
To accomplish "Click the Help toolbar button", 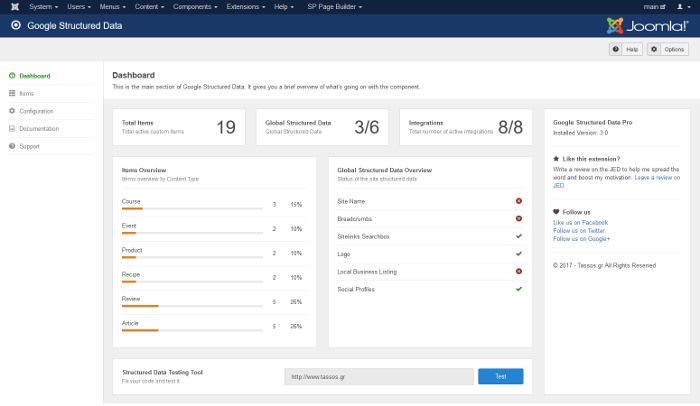I will coord(626,49).
